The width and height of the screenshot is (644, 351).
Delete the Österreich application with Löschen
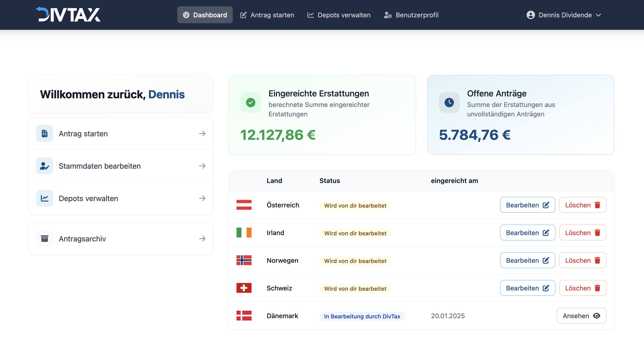(583, 205)
